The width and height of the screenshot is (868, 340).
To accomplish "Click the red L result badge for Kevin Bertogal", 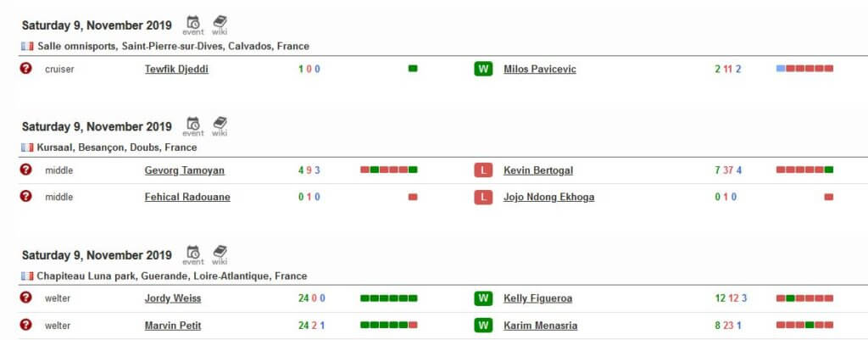I will click(483, 170).
